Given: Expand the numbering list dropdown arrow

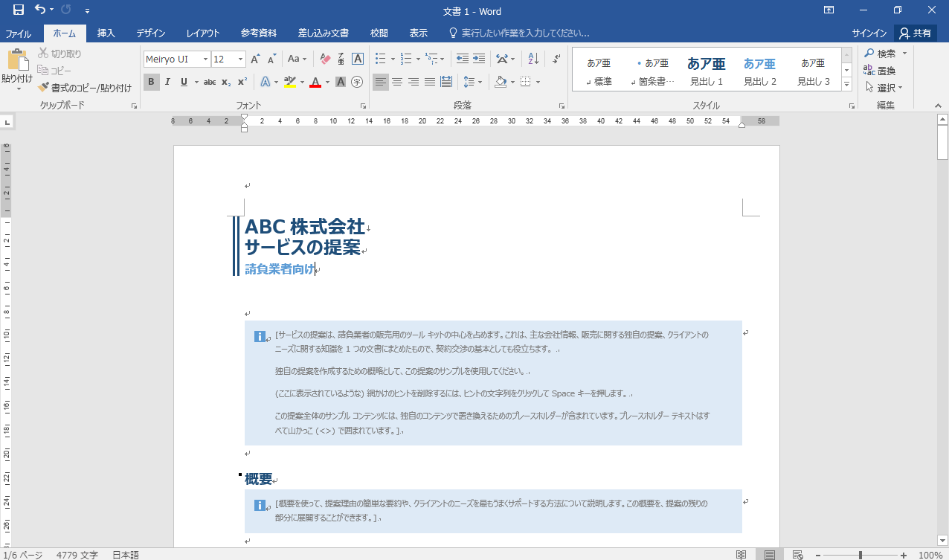Looking at the screenshot, I should [418, 59].
